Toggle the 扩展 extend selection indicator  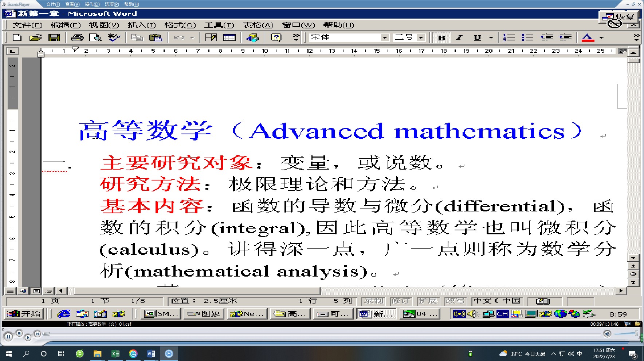pyautogui.click(x=428, y=301)
